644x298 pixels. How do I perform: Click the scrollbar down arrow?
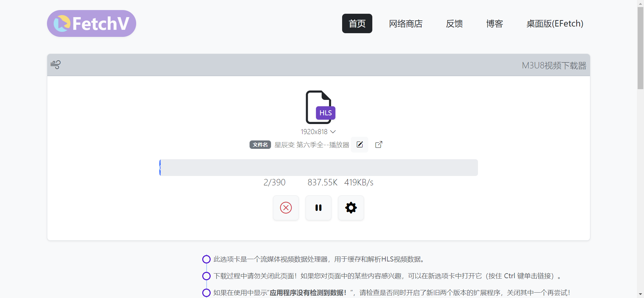pos(640,295)
